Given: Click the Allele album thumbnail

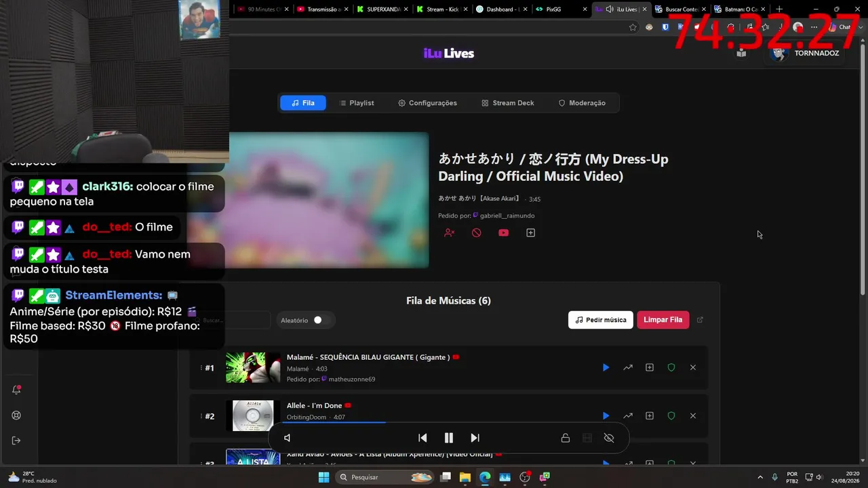Looking at the screenshot, I should [253, 415].
